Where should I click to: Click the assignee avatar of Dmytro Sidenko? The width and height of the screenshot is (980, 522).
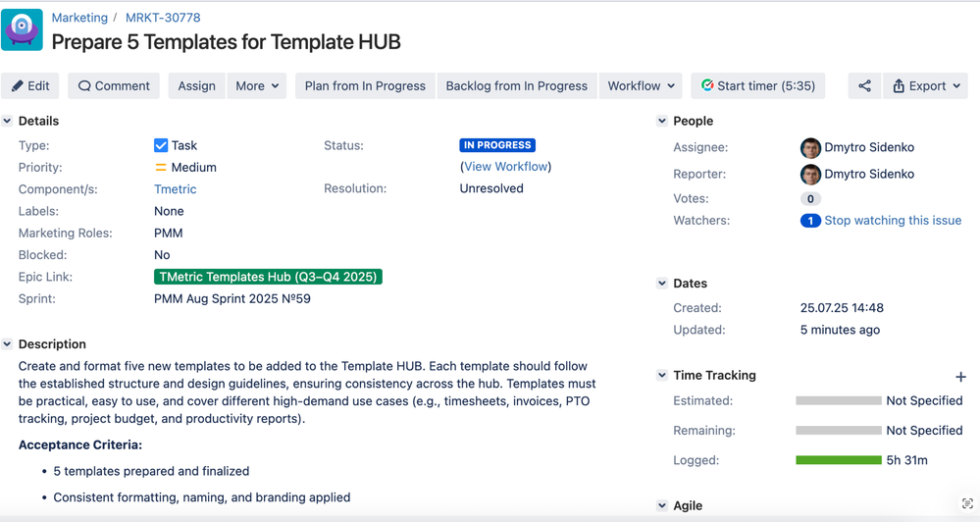[810, 147]
